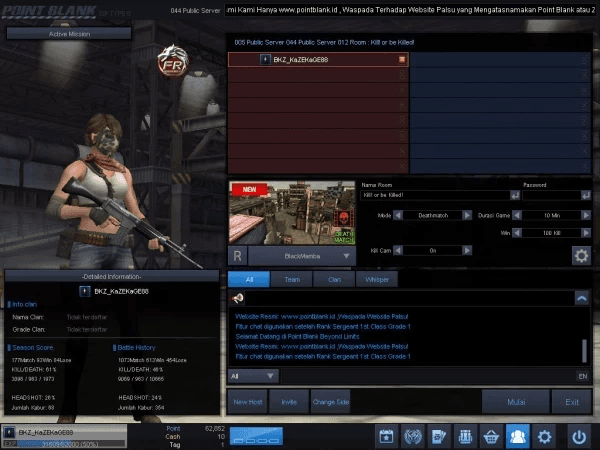This screenshot has height=450, width=600.
Task: Open the shop basket icon
Action: (x=491, y=436)
